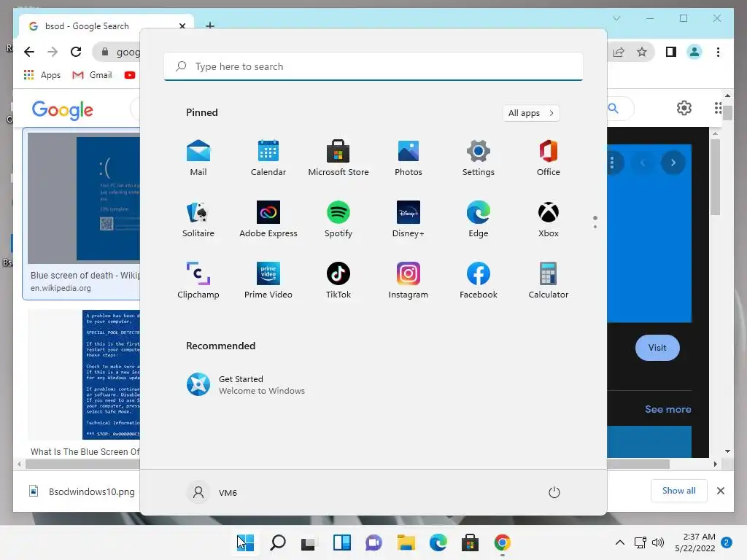This screenshot has width=747, height=560.
Task: Close the bsod Google Search tab
Action: point(182,26)
